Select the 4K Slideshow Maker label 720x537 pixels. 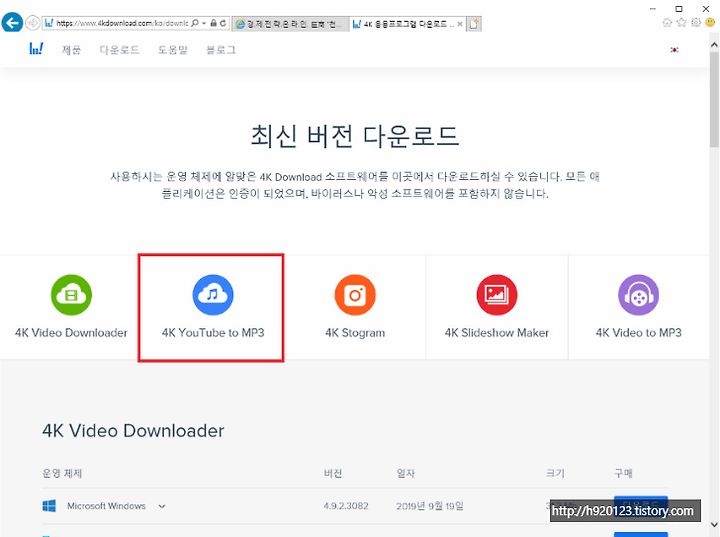click(497, 333)
